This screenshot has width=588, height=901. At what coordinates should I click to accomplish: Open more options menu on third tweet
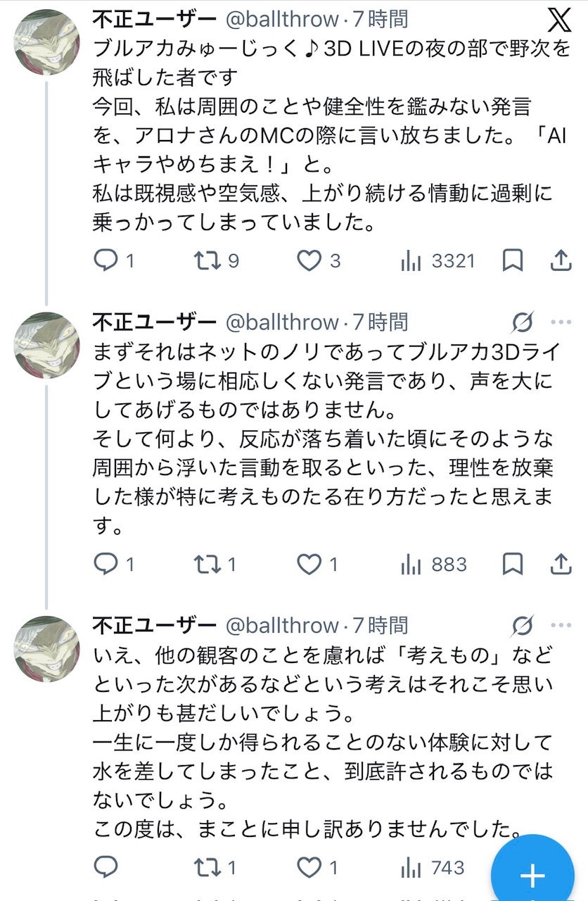click(561, 625)
